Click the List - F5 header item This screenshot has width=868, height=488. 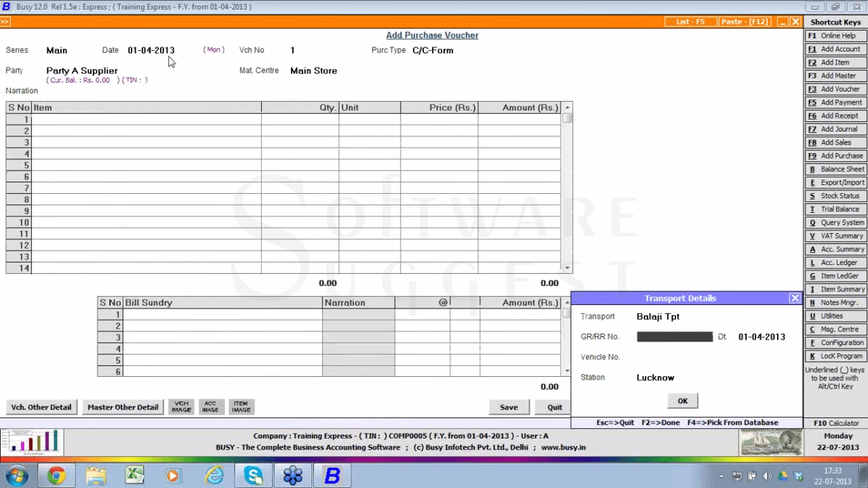click(691, 21)
